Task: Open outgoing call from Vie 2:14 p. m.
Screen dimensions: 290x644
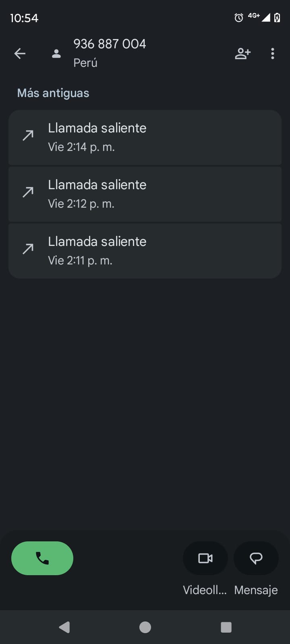Action: click(145, 137)
